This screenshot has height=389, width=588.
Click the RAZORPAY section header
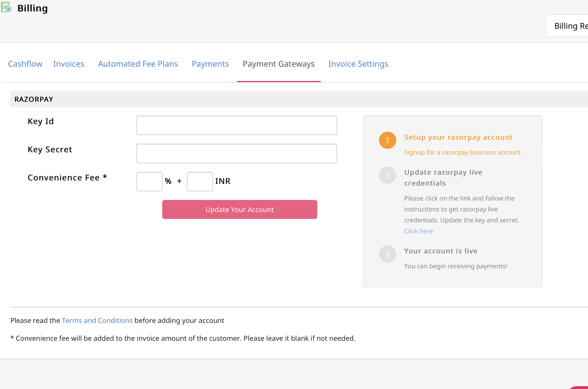pyautogui.click(x=299, y=99)
